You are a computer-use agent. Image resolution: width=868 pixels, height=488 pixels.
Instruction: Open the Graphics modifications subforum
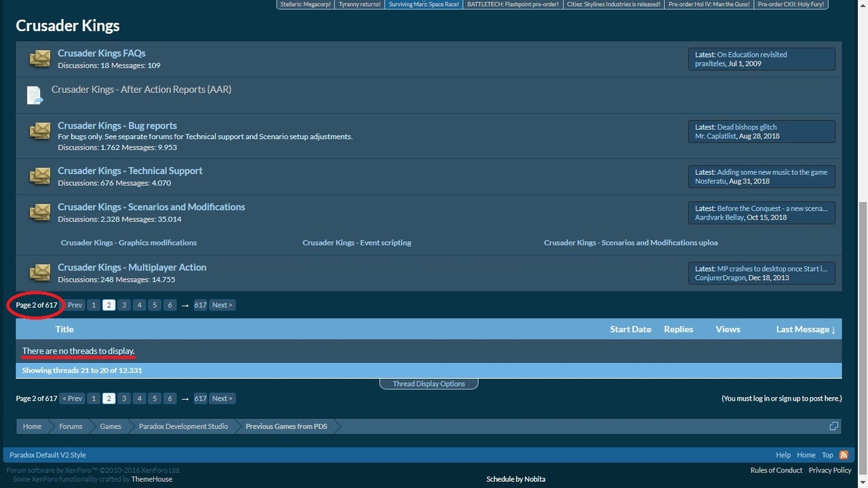[x=129, y=243]
